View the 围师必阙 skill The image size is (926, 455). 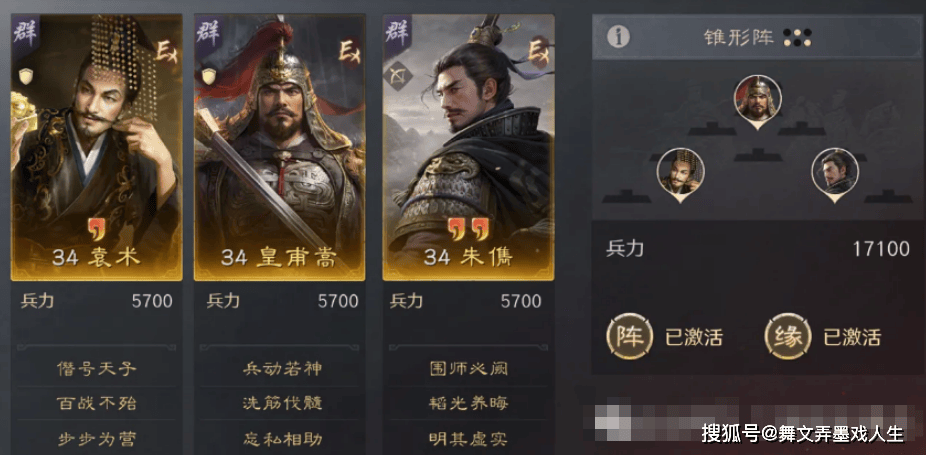click(x=468, y=369)
